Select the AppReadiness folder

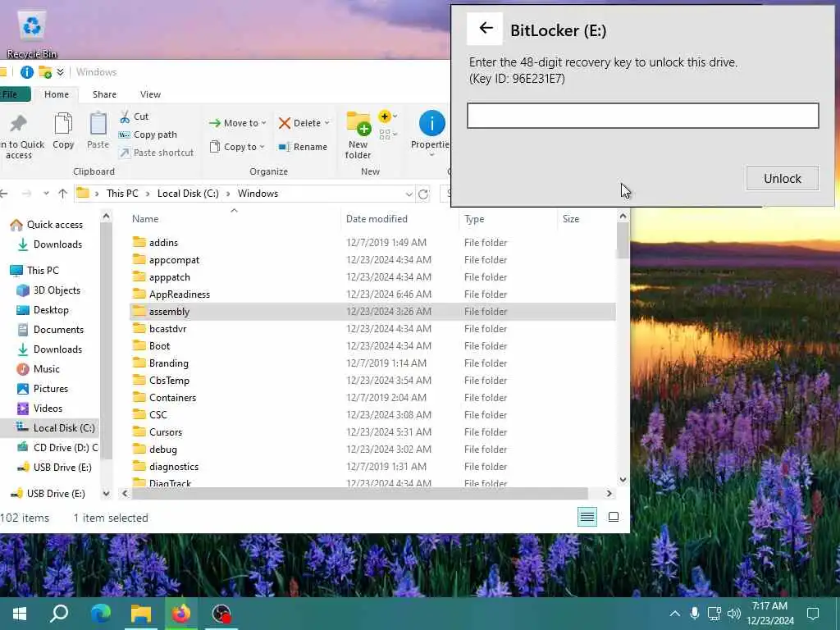(180, 294)
